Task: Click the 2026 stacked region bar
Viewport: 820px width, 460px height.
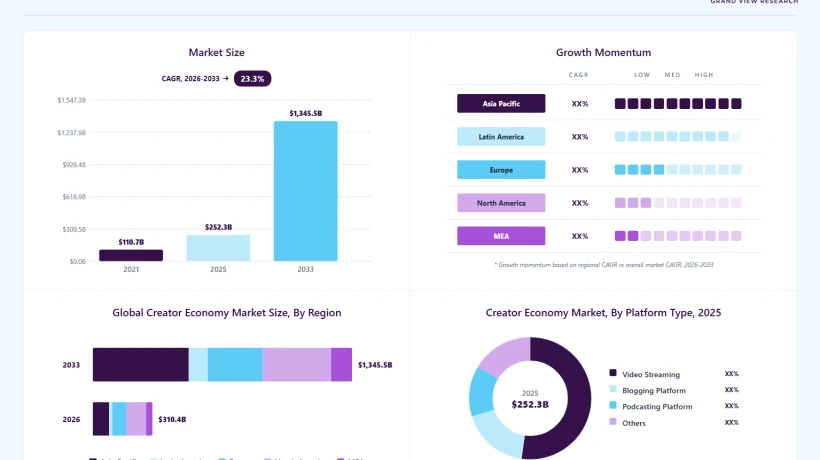Action: pos(122,419)
